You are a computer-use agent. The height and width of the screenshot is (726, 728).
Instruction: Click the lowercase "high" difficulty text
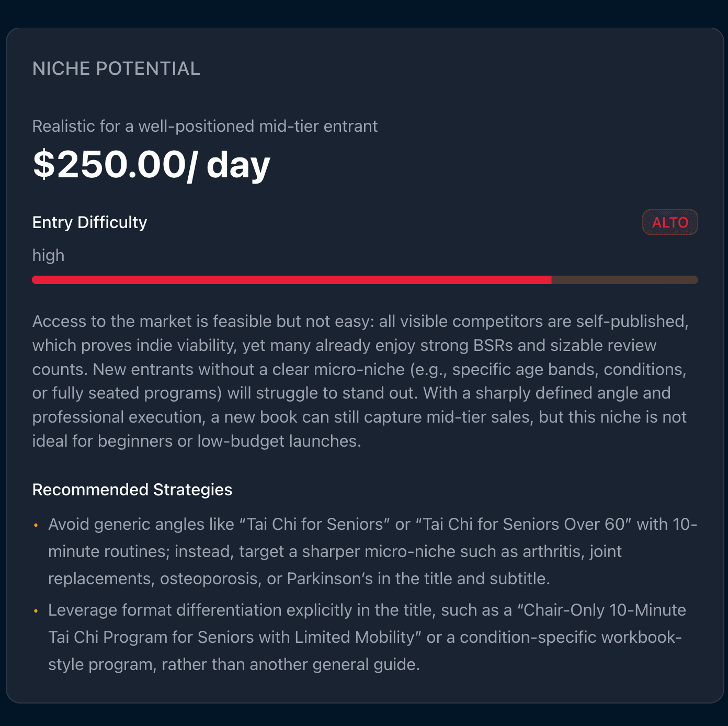pyautogui.click(x=48, y=255)
